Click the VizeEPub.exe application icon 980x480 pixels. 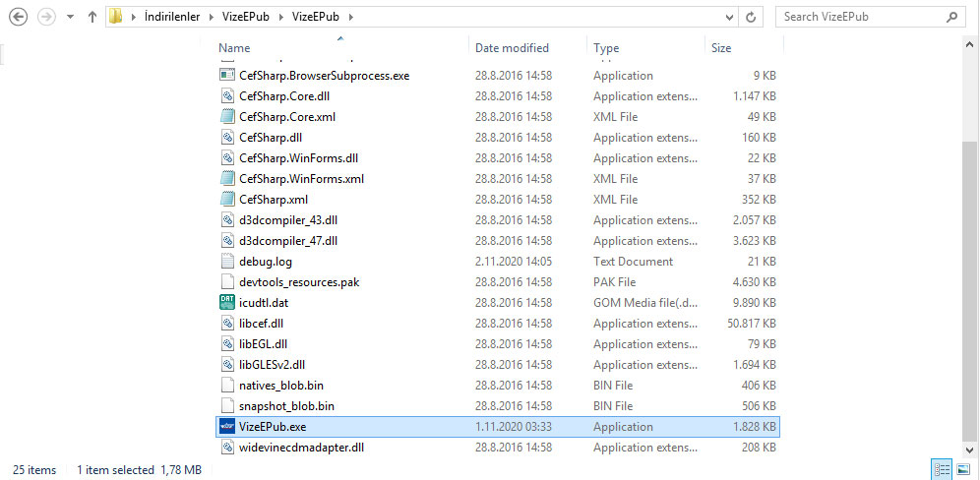227,426
